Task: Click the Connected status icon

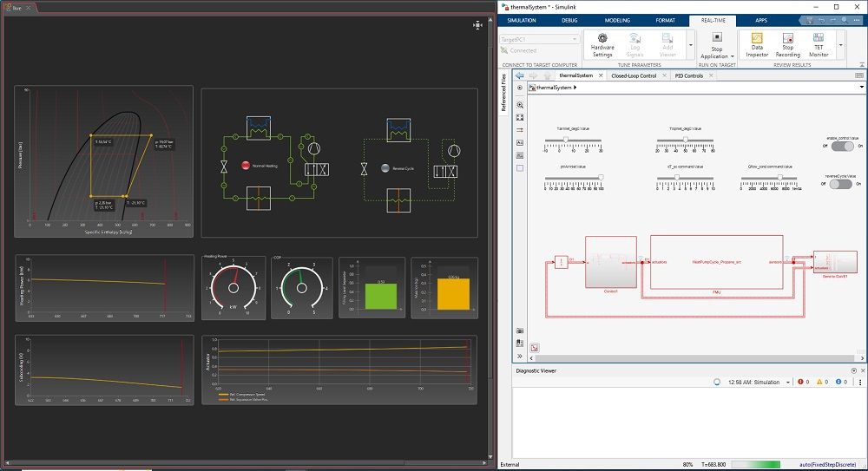Action: [x=504, y=50]
